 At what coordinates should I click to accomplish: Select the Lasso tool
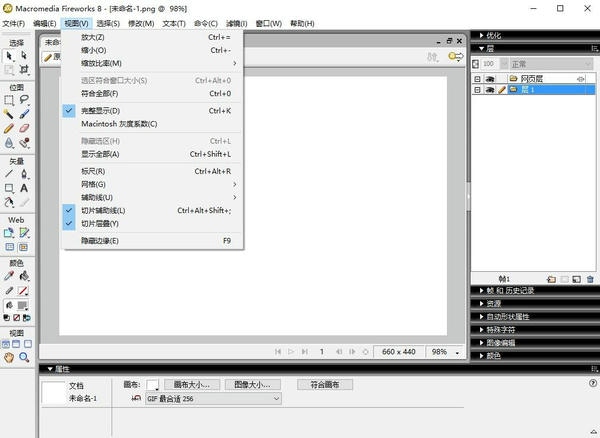24,100
